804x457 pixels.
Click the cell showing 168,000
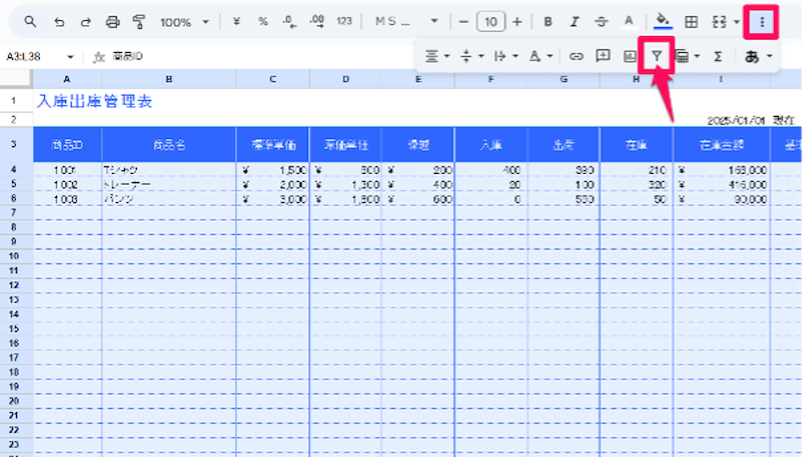pyautogui.click(x=721, y=170)
